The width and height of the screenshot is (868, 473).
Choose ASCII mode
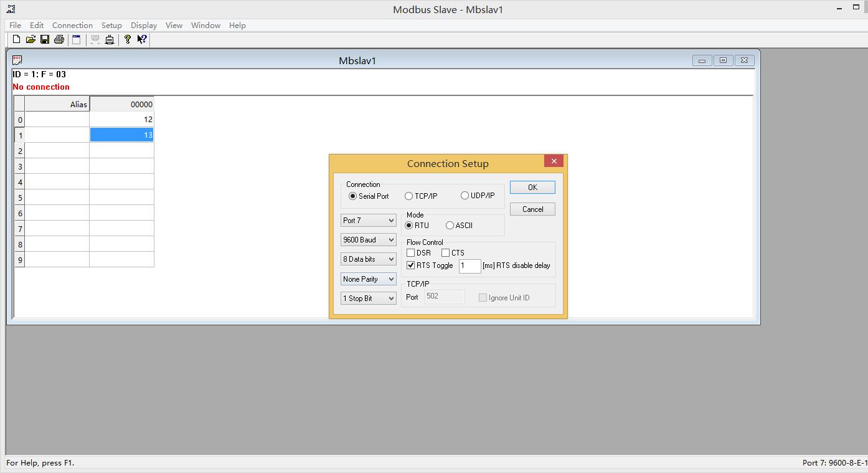(x=460, y=225)
